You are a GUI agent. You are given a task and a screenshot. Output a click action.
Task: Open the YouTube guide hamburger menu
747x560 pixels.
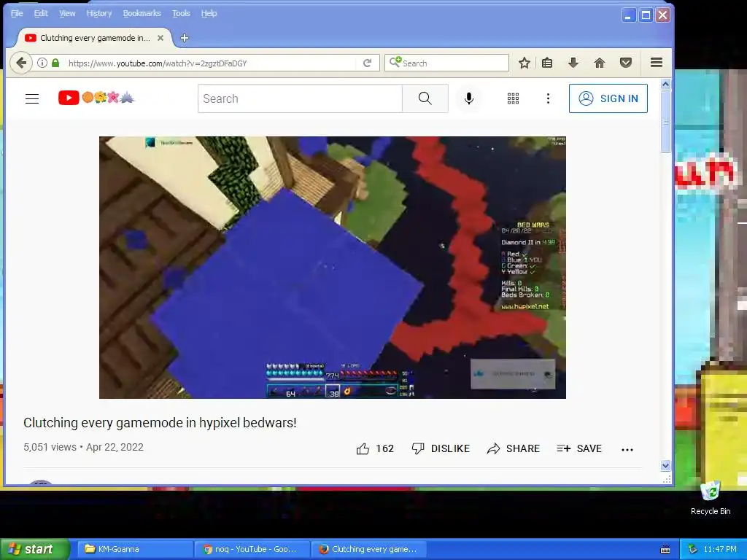[32, 98]
